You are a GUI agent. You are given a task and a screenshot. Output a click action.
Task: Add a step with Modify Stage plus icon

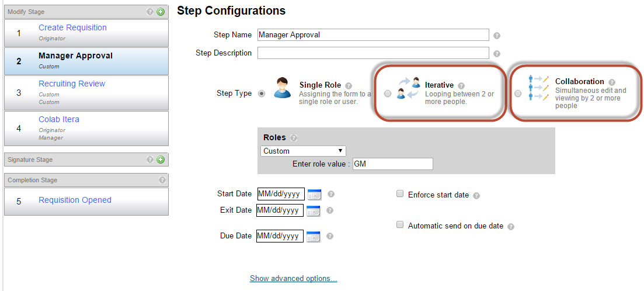[161, 12]
